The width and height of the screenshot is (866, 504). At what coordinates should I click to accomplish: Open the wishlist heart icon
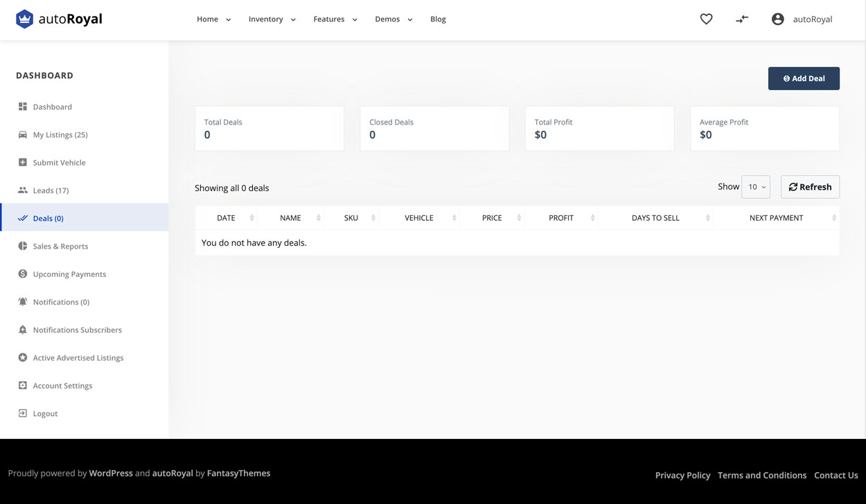click(706, 19)
